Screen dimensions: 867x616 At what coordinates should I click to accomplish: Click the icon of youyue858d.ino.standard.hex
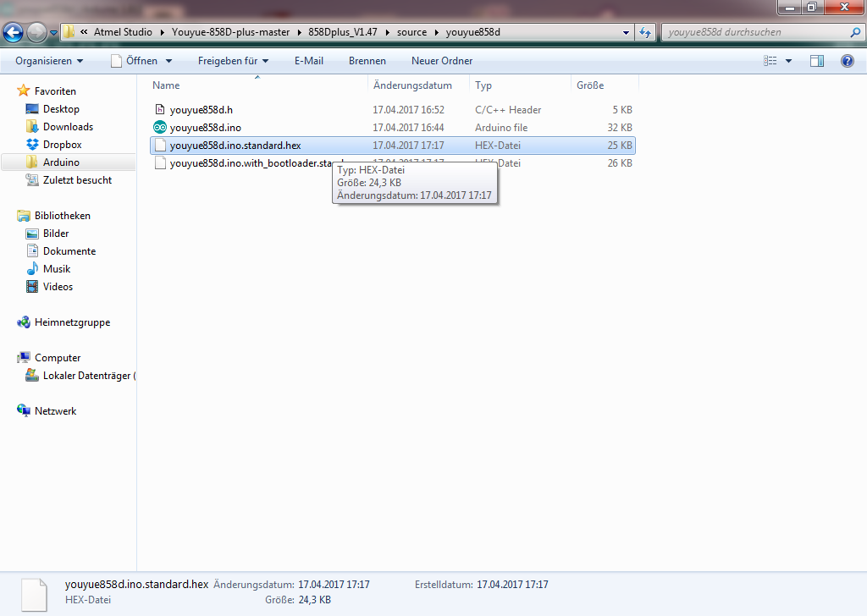click(160, 146)
